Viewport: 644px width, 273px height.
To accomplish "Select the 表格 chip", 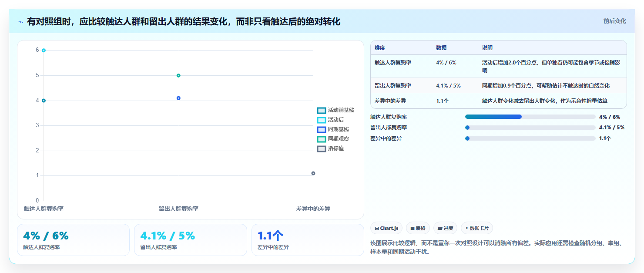I will (x=418, y=228).
